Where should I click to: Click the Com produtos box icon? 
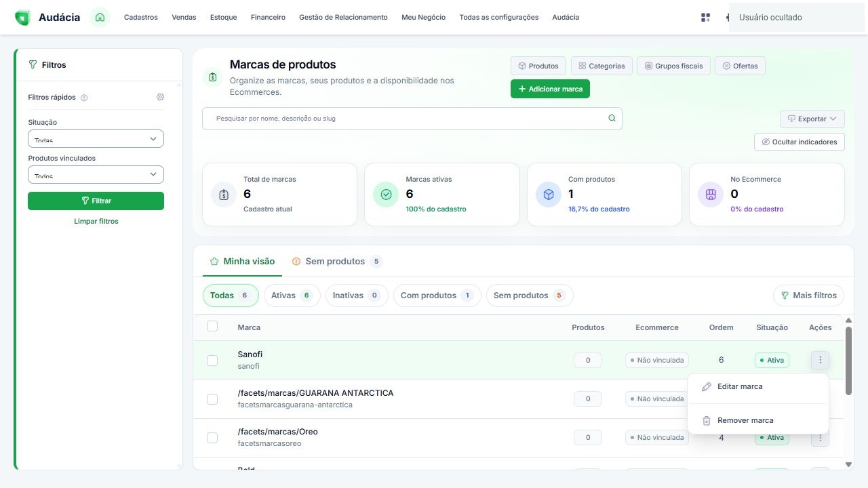coord(549,195)
